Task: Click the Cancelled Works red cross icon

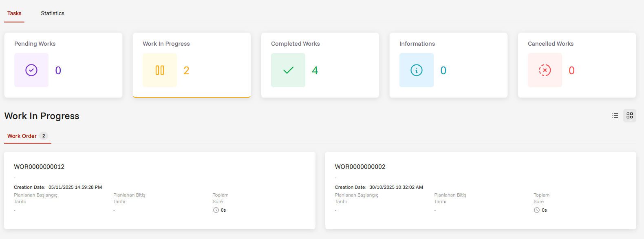Action: pos(545,70)
